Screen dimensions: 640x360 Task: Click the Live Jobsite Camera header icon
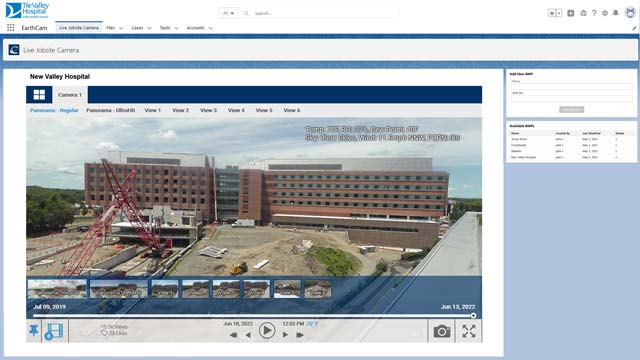(x=14, y=50)
